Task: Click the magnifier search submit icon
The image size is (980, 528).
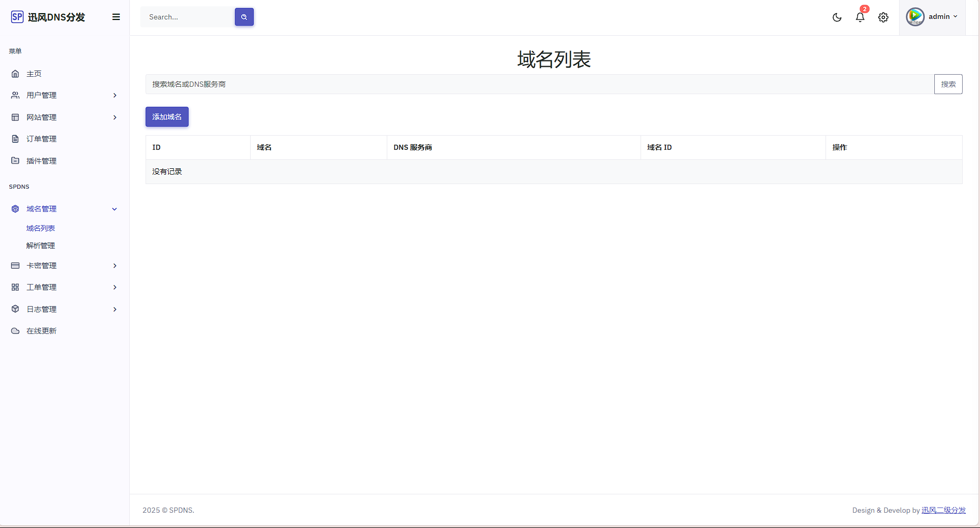Action: click(244, 17)
